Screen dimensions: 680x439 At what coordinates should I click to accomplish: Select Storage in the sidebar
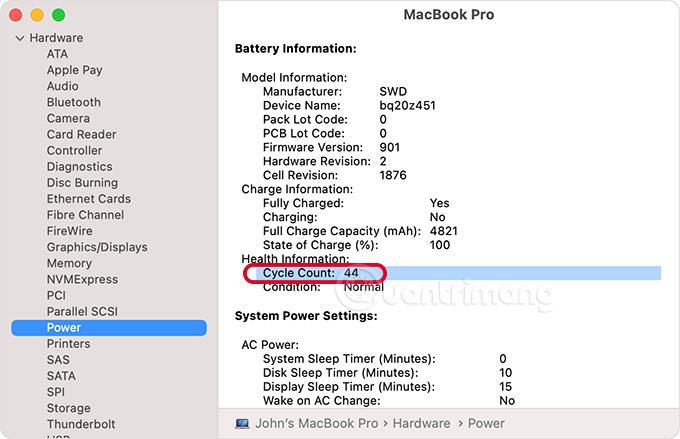point(69,408)
